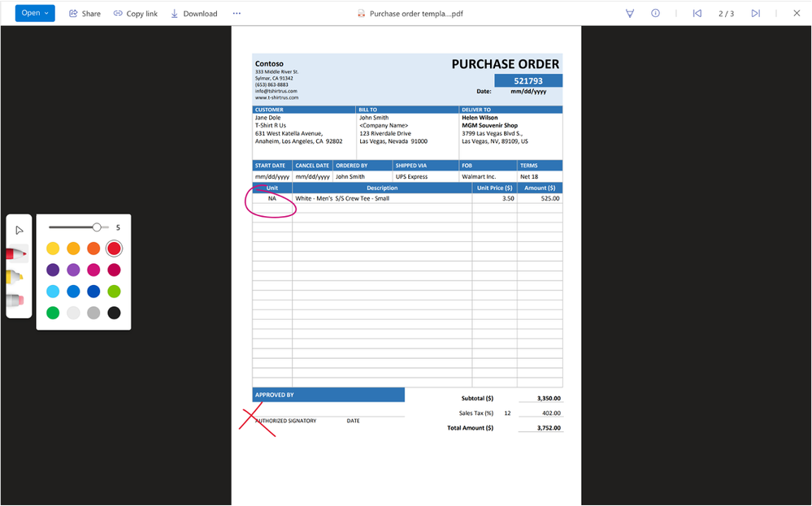Click the page indicator 2 / 3
The image size is (812, 506).
pyautogui.click(x=726, y=14)
